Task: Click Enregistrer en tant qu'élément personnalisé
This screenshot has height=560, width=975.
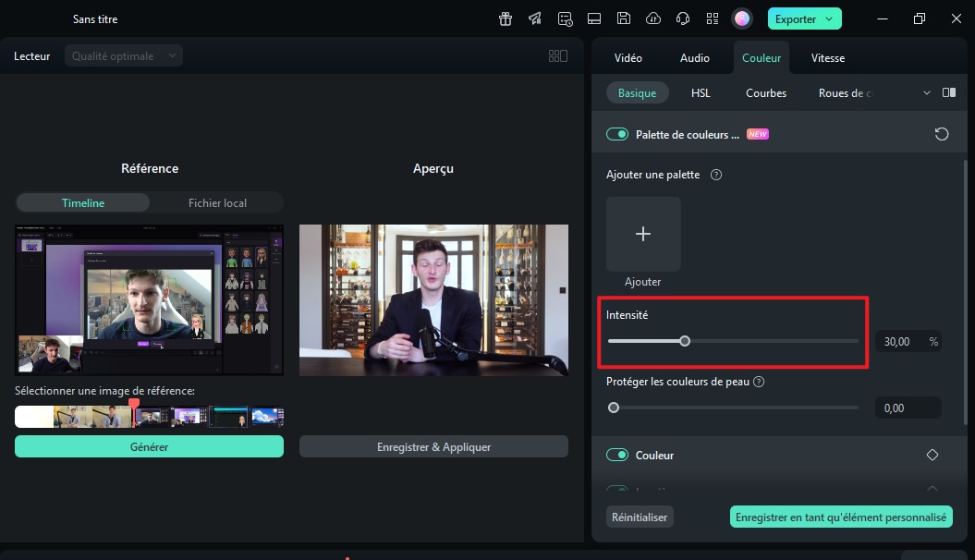Action: coord(841,517)
